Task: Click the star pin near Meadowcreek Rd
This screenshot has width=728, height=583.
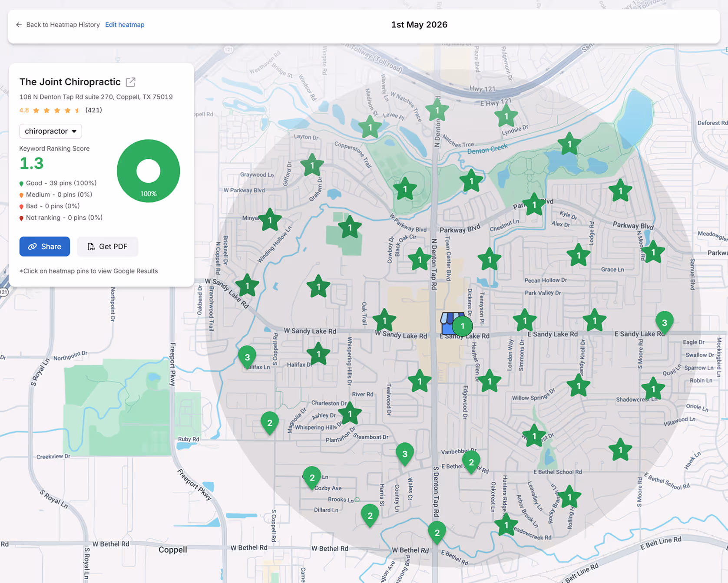Action: (506, 525)
